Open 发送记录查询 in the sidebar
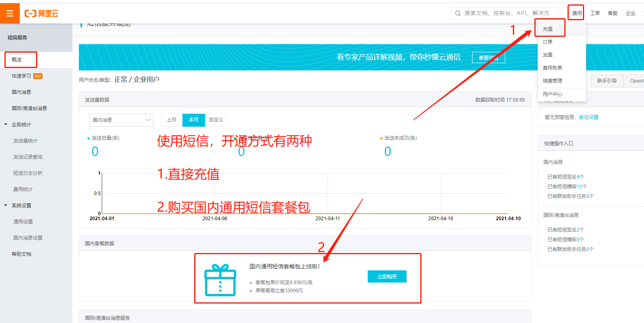 coord(28,157)
